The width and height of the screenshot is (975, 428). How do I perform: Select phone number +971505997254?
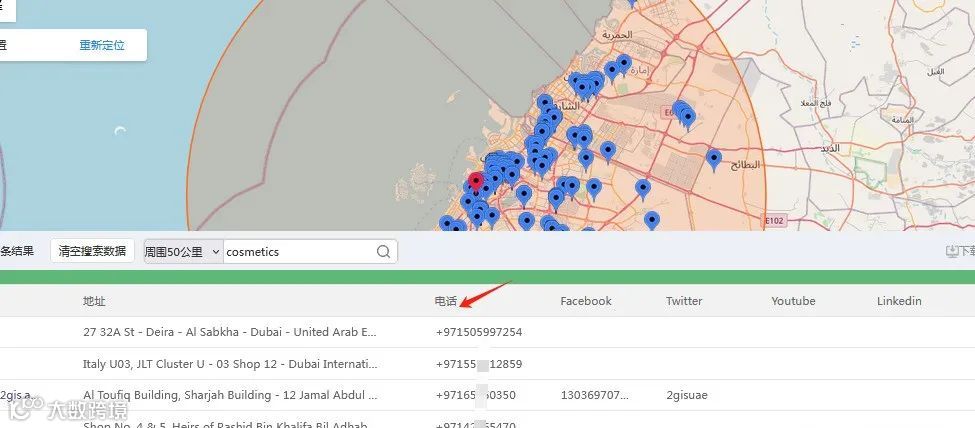pos(479,332)
